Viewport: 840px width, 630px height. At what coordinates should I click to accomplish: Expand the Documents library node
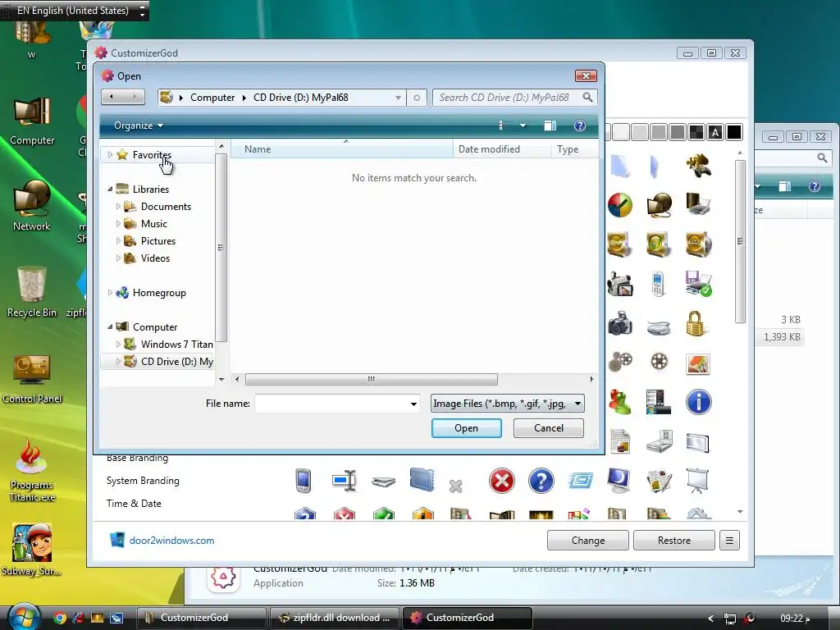coord(118,206)
